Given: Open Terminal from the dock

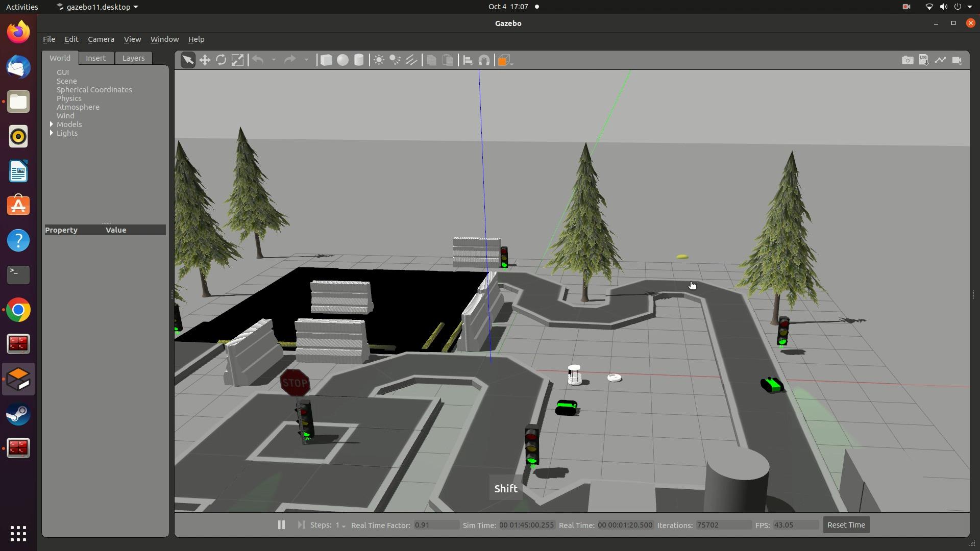Looking at the screenshot, I should coord(18,275).
